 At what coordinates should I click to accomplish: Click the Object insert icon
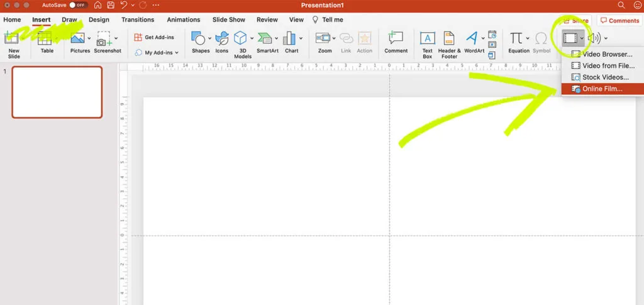coord(492,55)
